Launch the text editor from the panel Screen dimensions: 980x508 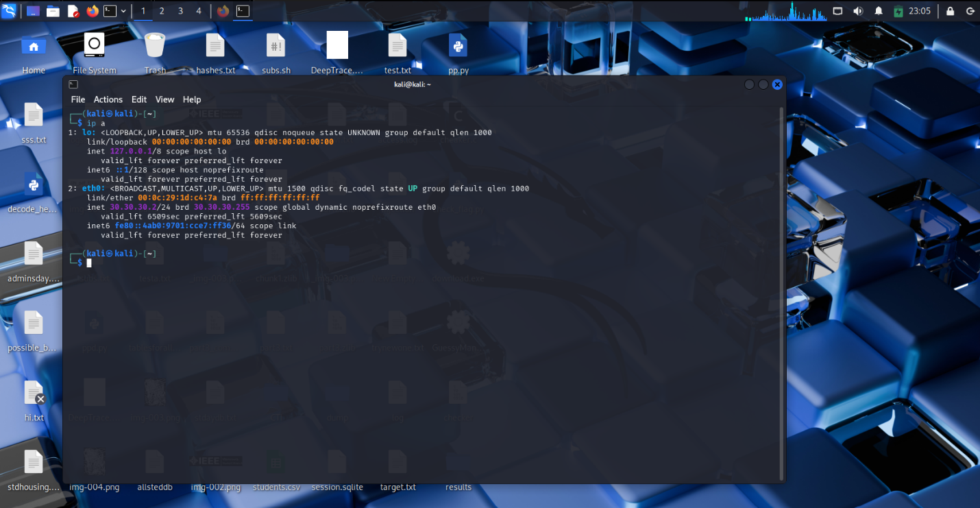[x=73, y=11]
